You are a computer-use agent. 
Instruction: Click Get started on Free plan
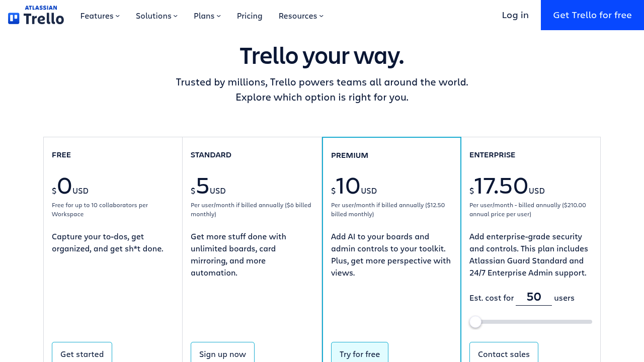[x=82, y=353]
